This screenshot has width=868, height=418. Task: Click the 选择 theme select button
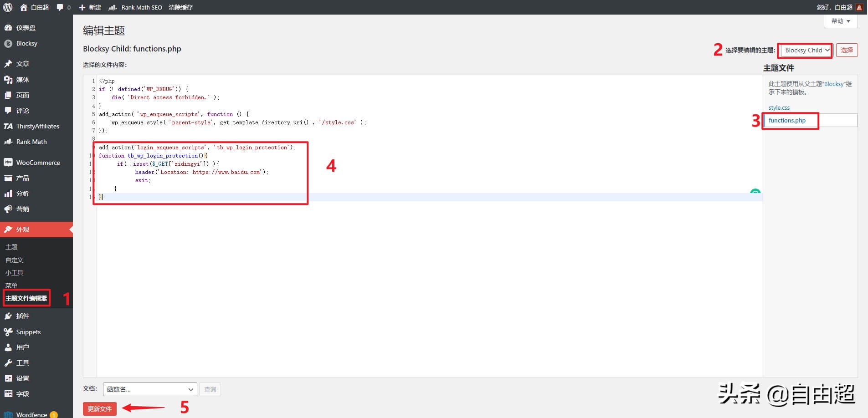click(x=847, y=50)
